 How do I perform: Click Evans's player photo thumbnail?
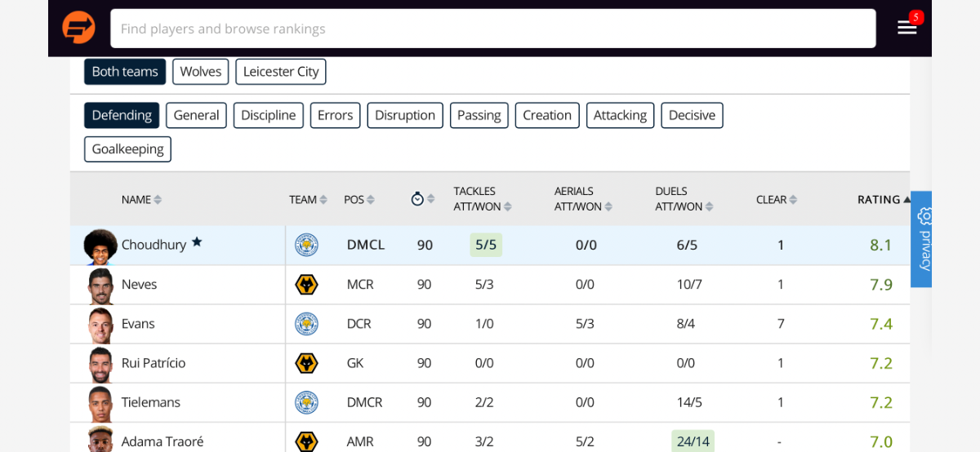pos(100,324)
